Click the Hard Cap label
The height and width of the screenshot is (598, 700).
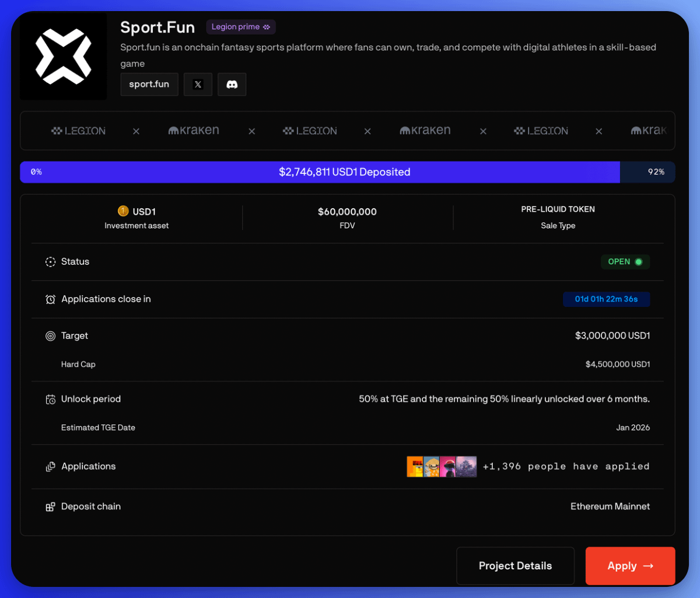[x=78, y=365]
